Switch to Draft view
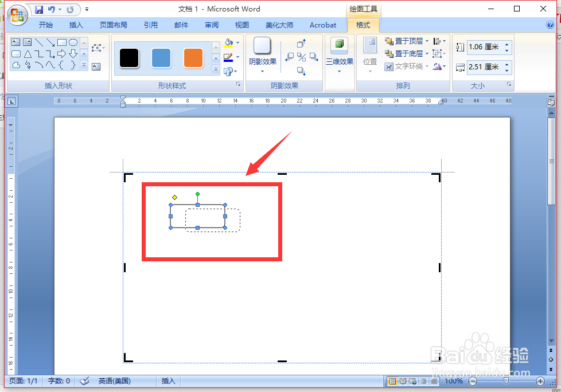 (434, 381)
